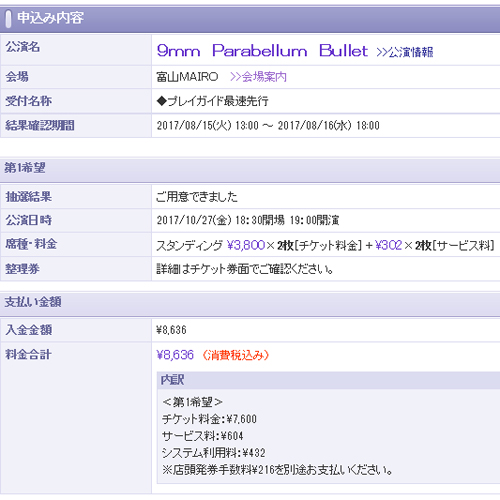Select the システム利用料:¥432 line
Screen dimensions: 500x500
214,453
